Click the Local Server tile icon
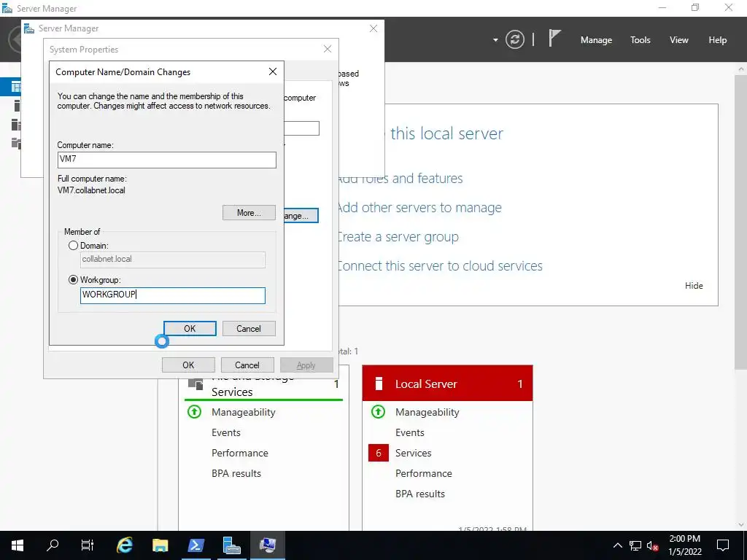 click(x=379, y=384)
